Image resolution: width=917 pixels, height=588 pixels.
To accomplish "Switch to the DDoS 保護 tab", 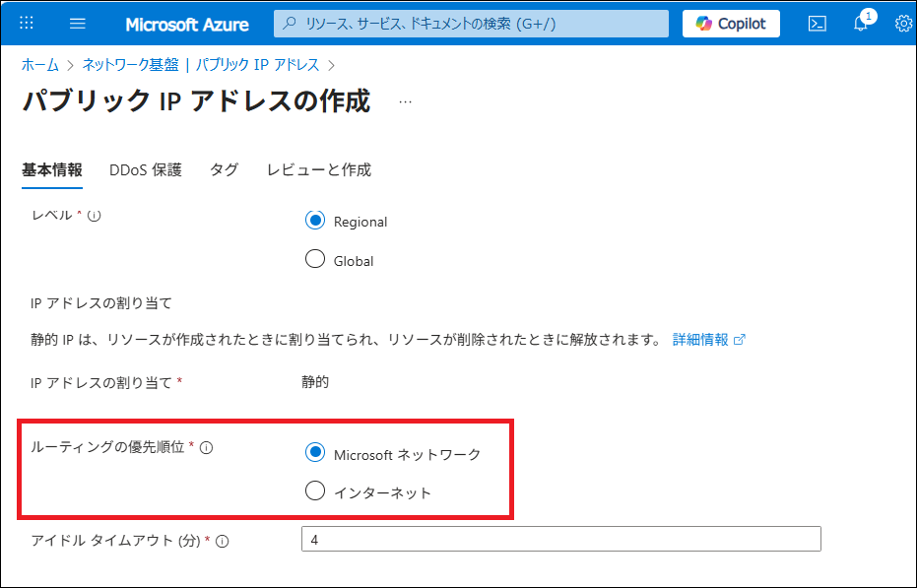I will click(x=146, y=169).
